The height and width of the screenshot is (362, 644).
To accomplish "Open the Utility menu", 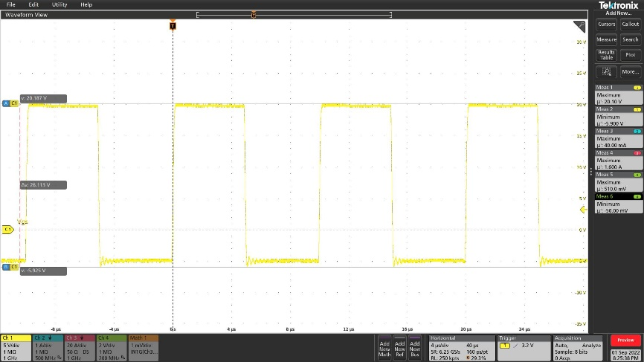I will 59,4.
